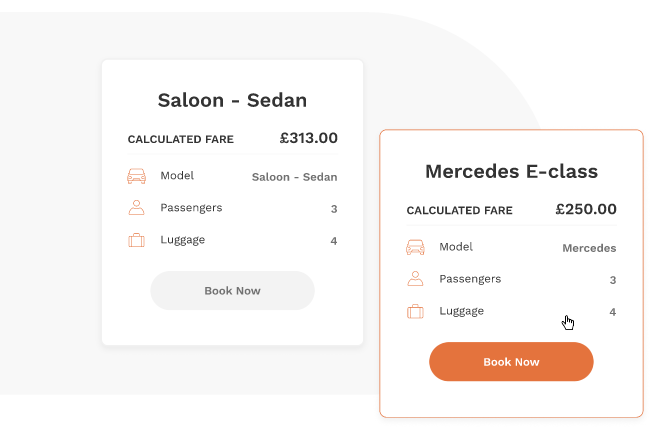
Task: Click the Passengers label in Mercedes card
Action: (470, 279)
